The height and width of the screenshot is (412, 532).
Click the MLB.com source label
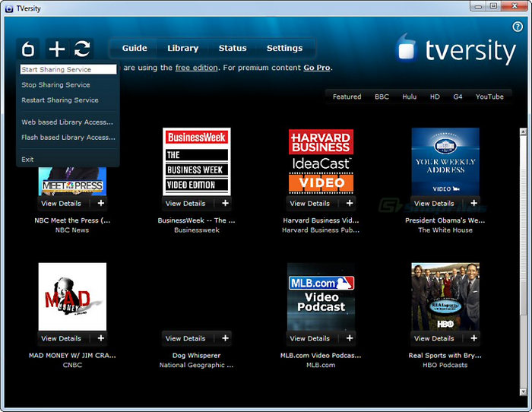tap(321, 365)
